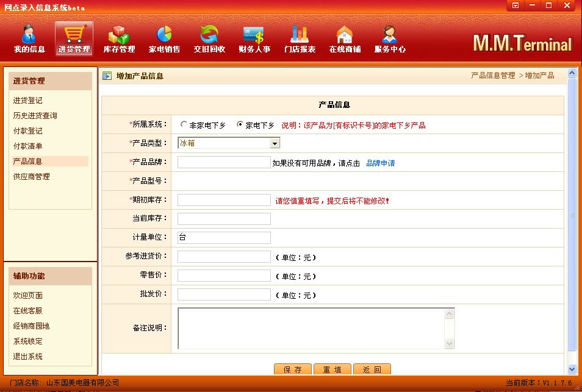Click the 返回 button
The height and width of the screenshot is (392, 582).
[x=372, y=369]
